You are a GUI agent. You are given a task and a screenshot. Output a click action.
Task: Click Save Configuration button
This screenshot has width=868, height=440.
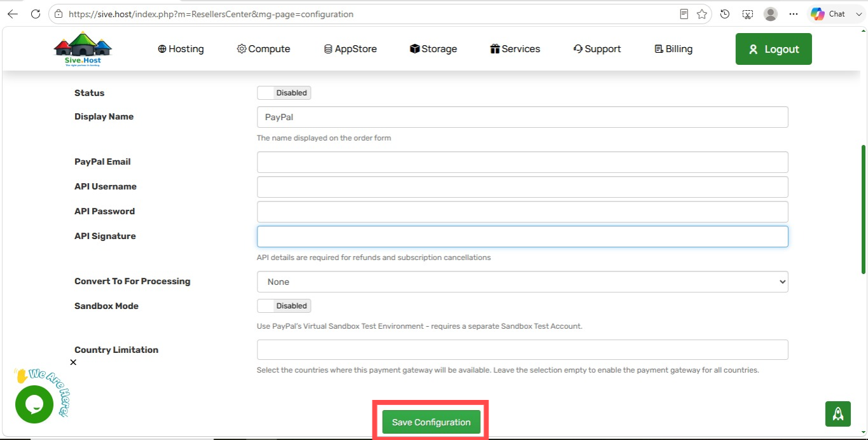pyautogui.click(x=431, y=422)
